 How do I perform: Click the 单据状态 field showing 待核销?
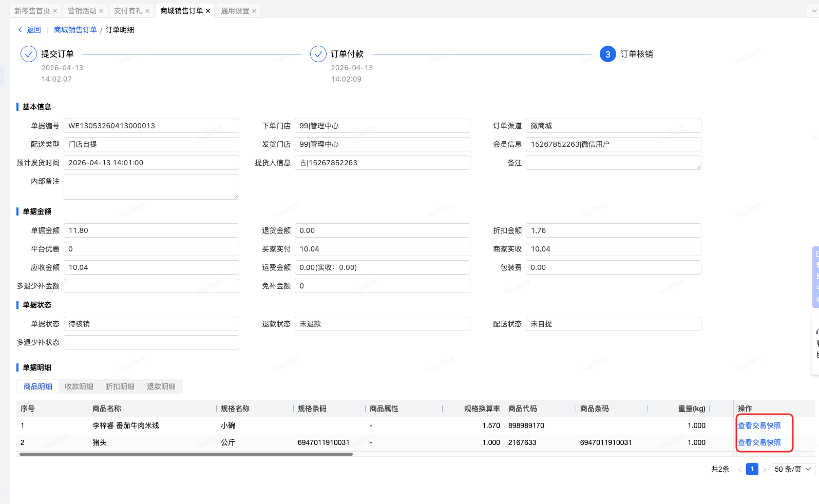coord(151,324)
